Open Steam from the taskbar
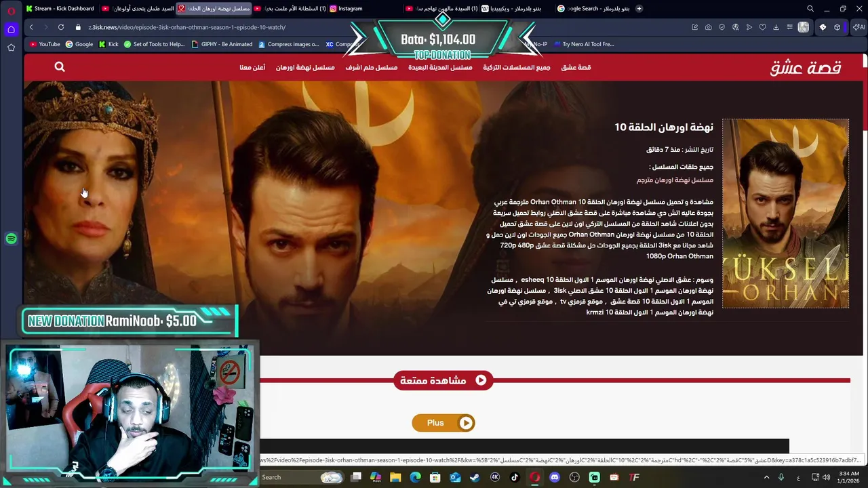 [x=475, y=477]
